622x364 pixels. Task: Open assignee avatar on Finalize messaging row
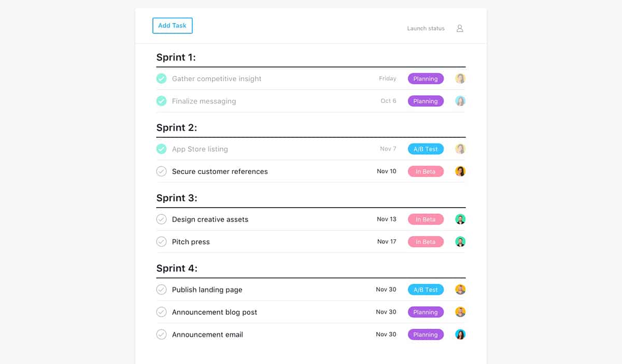click(x=460, y=101)
